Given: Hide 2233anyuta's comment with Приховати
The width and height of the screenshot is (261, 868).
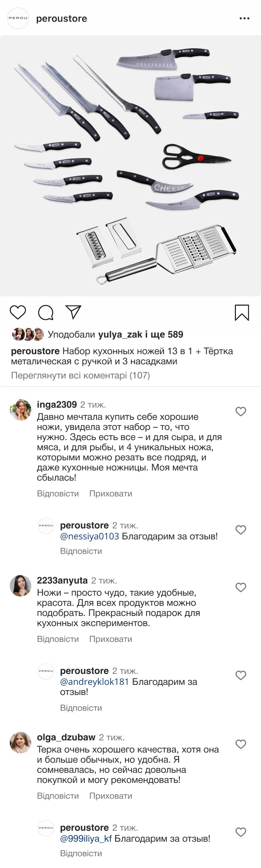Looking at the screenshot, I should coord(110,639).
